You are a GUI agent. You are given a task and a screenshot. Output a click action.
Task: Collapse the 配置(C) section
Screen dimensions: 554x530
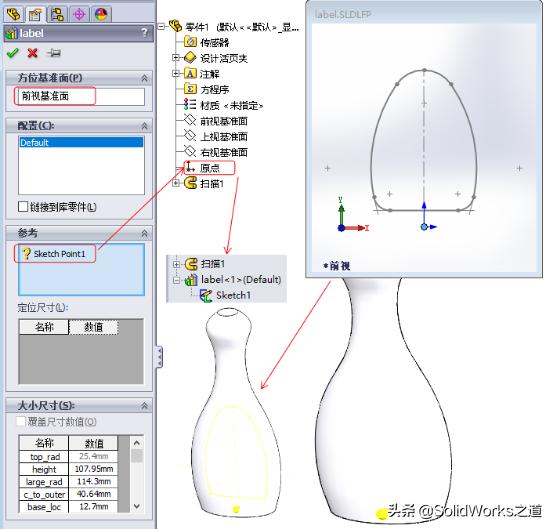(x=145, y=126)
